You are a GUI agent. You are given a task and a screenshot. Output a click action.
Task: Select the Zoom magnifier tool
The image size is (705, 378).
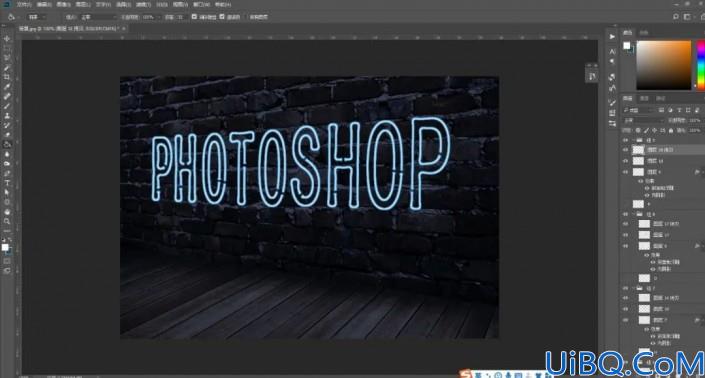[7, 221]
